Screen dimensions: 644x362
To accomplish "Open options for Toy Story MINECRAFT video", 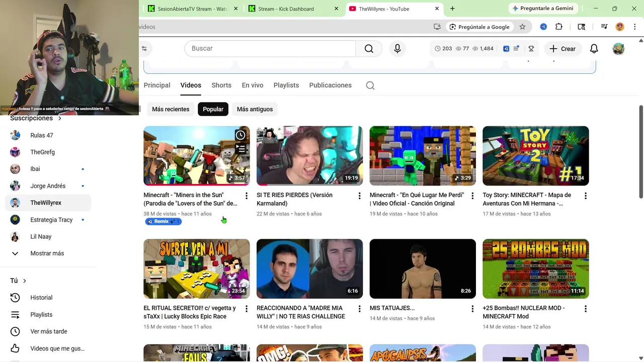I will tap(586, 196).
